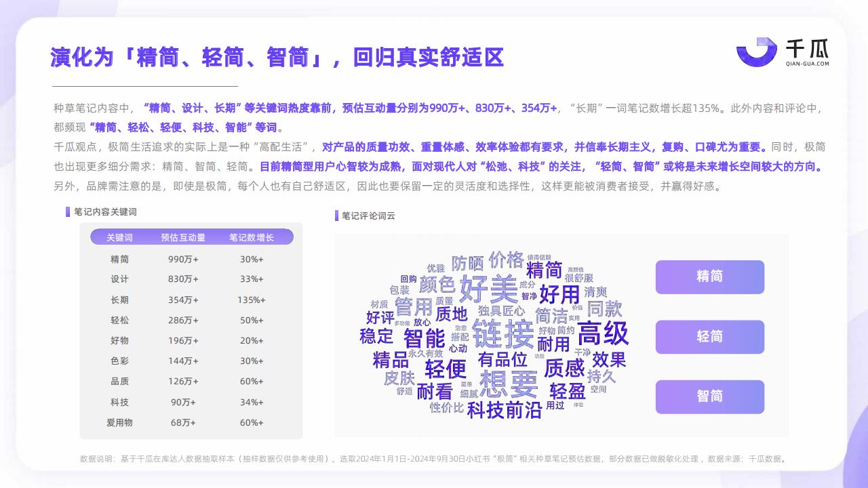Click the 千瓜 logo icon
Viewport: 868px width, 488px height.
coord(757,52)
